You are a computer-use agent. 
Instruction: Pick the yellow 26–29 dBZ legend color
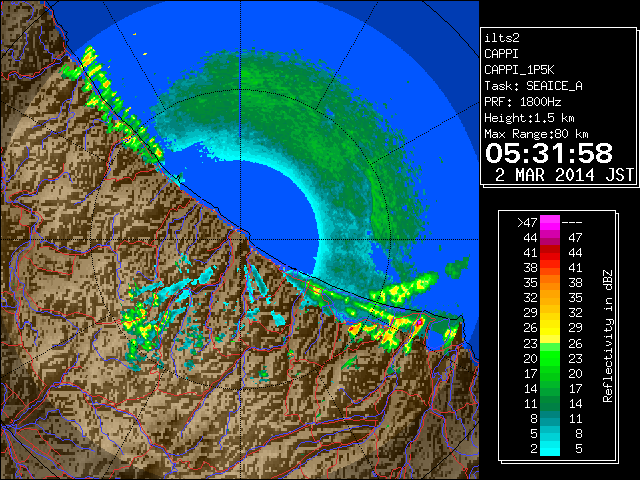(550, 328)
